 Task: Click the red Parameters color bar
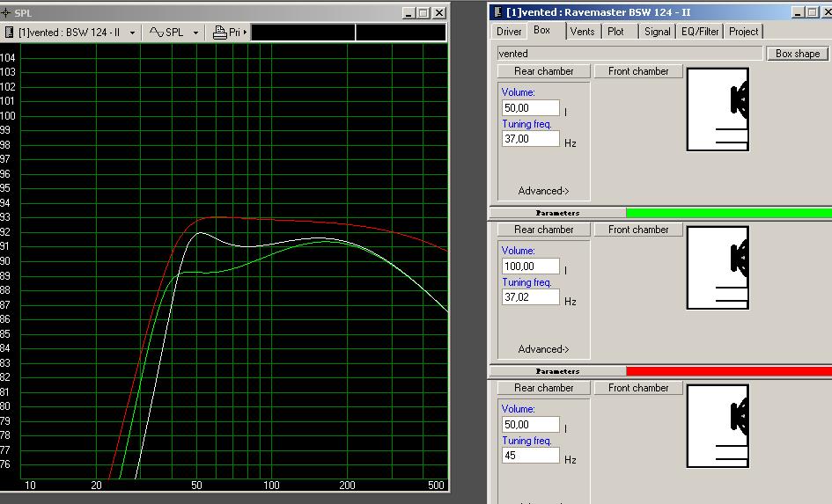point(728,371)
